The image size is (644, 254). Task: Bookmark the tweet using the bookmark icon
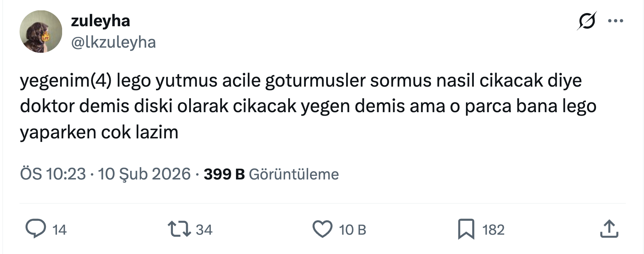[x=466, y=229]
